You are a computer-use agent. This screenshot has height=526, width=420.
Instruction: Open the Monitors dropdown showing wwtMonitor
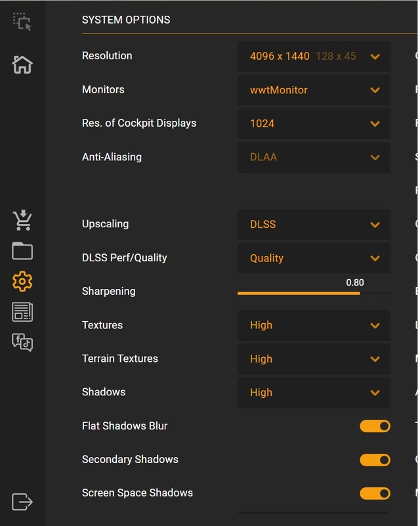tap(314, 90)
